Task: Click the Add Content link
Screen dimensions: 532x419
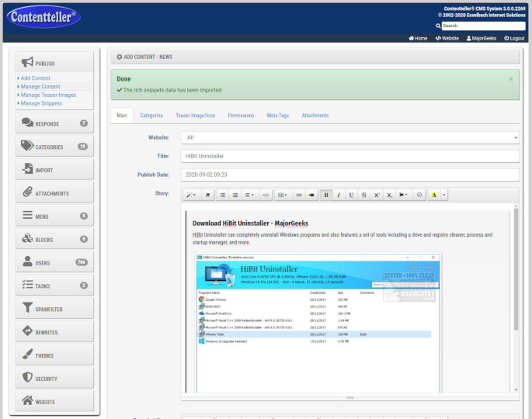Action: tap(35, 78)
